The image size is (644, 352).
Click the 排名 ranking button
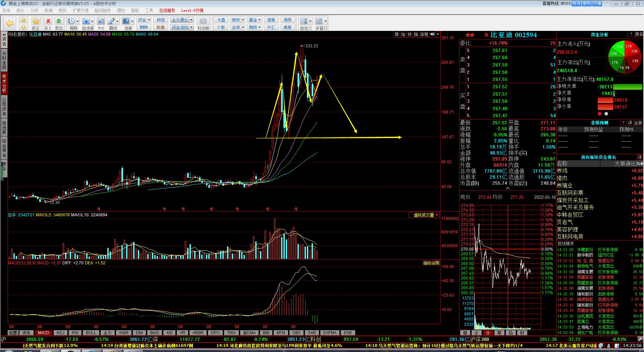click(x=639, y=34)
